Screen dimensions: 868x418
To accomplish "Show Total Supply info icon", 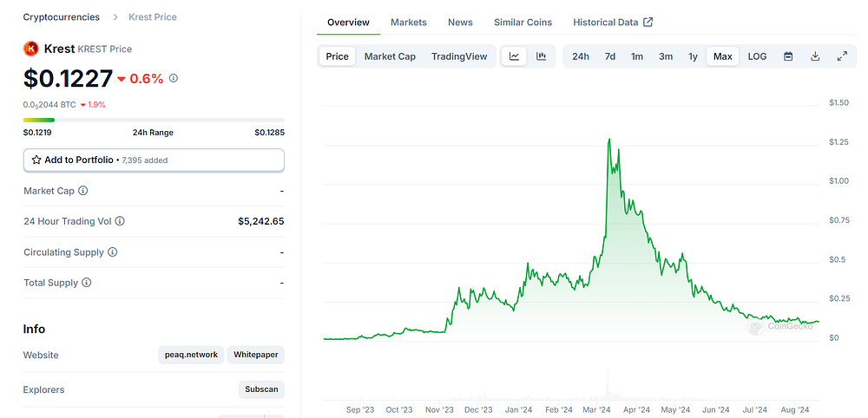I will click(x=86, y=283).
